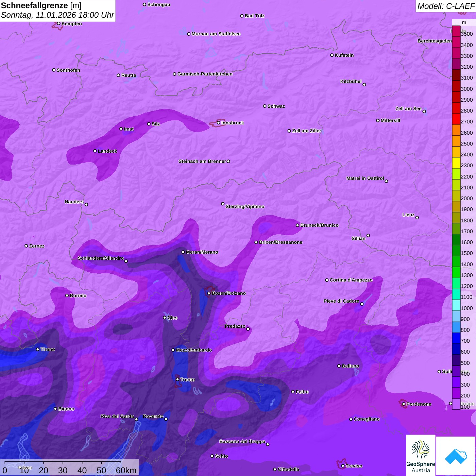Click the 2300 m yellow legend color

[456, 163]
